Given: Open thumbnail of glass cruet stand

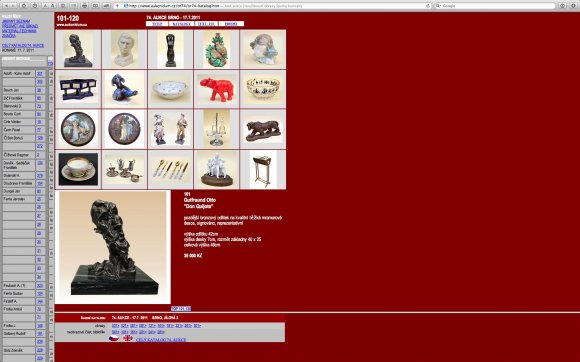Looking at the screenshot, I should (x=217, y=129).
